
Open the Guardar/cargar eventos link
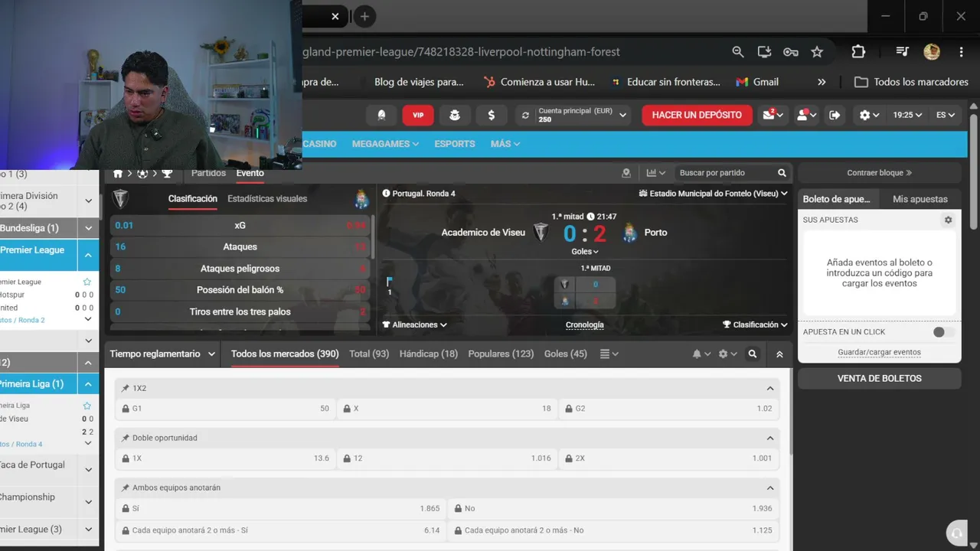[879, 353]
